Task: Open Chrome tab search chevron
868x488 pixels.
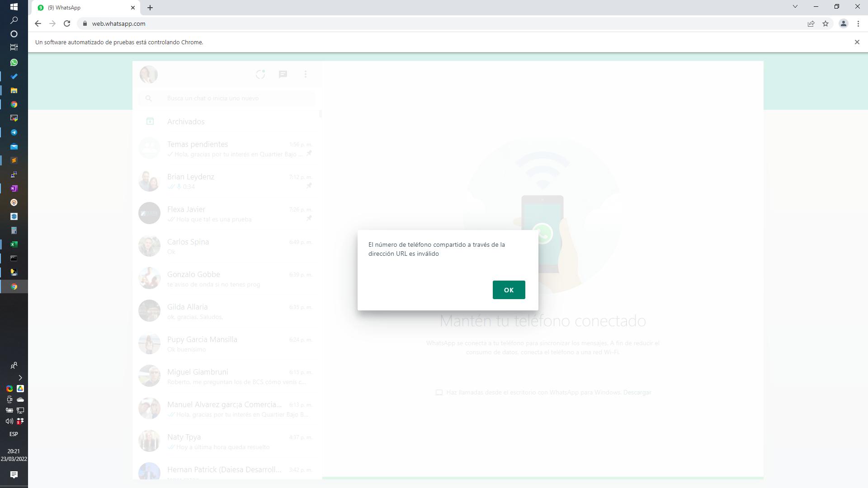Action: coord(795,6)
